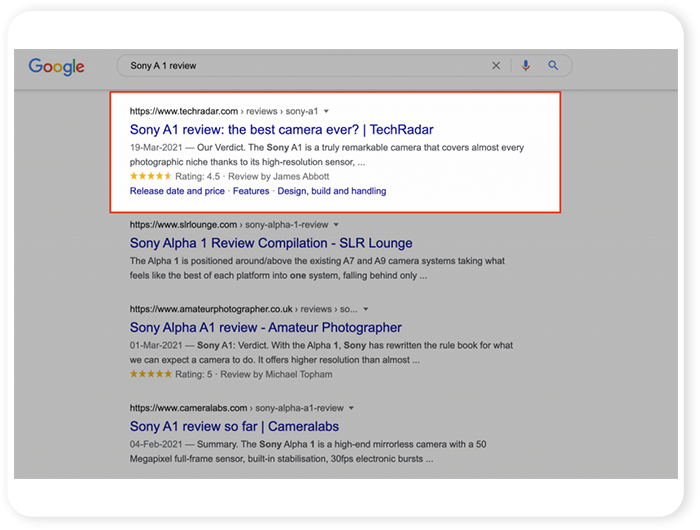Click the techradar.com URL breadcrumb
The height and width of the screenshot is (530, 700).
pyautogui.click(x=224, y=111)
